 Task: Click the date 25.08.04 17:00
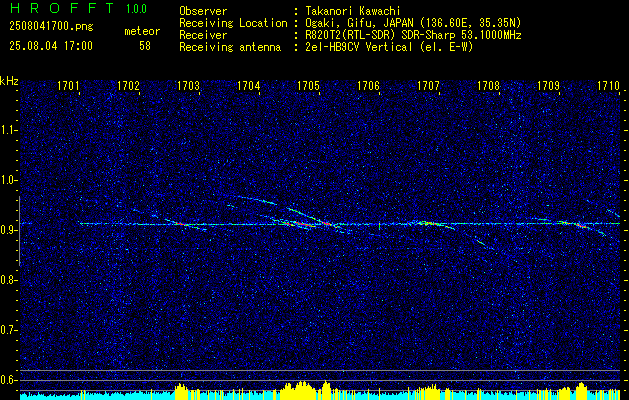[51, 46]
